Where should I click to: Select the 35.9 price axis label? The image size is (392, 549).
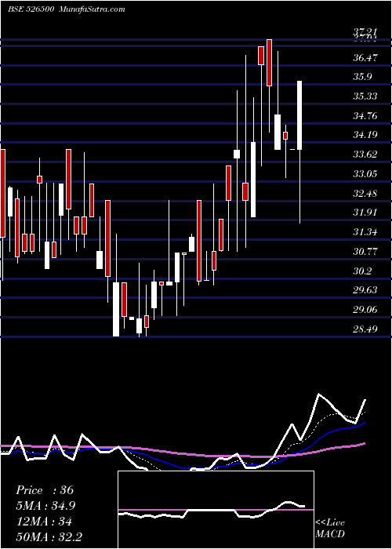point(362,77)
